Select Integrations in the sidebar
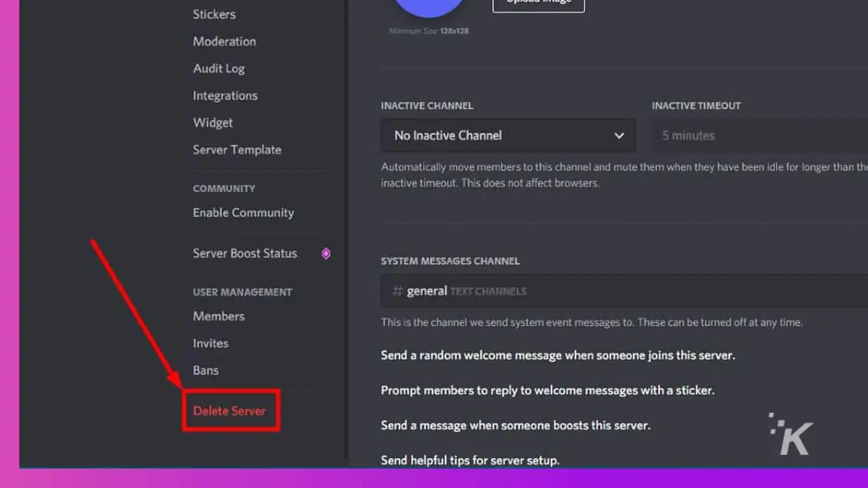This screenshot has width=868, height=488. pyautogui.click(x=225, y=95)
